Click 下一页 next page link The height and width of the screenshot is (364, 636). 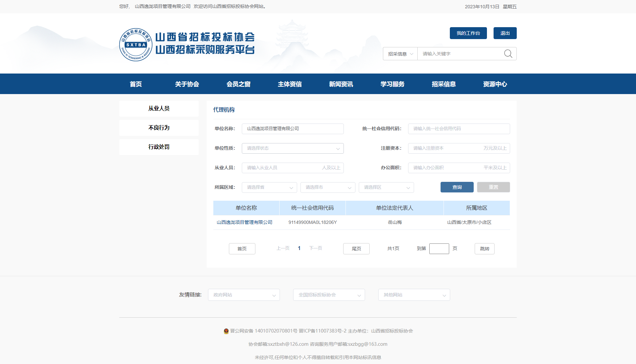tap(316, 248)
